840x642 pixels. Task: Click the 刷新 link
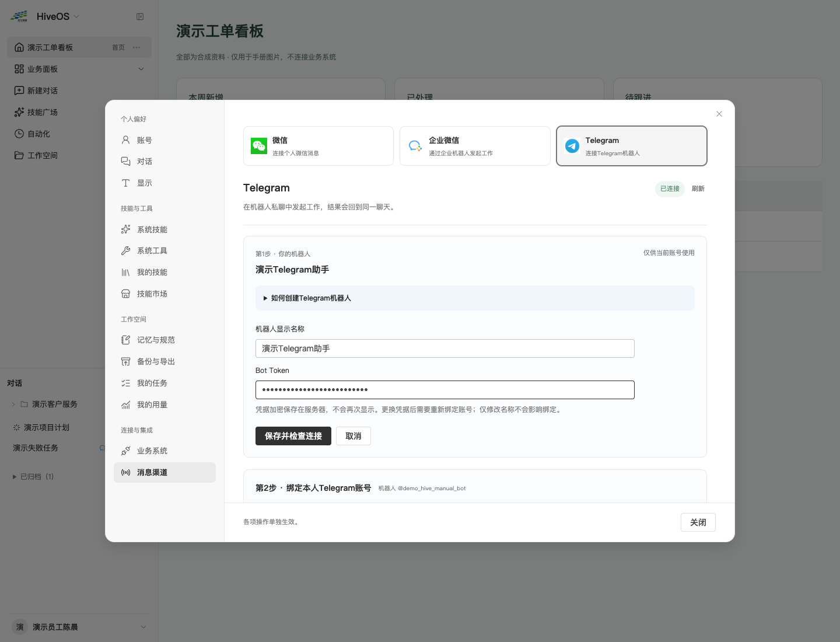[x=698, y=189]
